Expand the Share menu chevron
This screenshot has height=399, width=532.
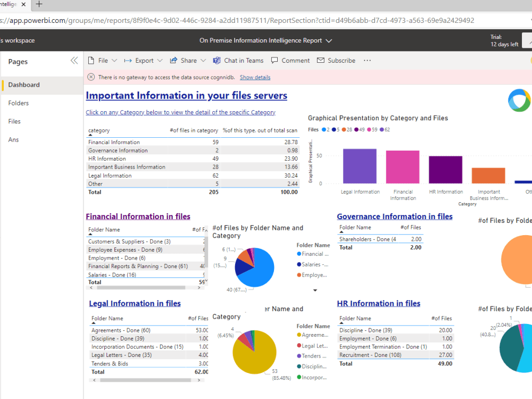(203, 61)
